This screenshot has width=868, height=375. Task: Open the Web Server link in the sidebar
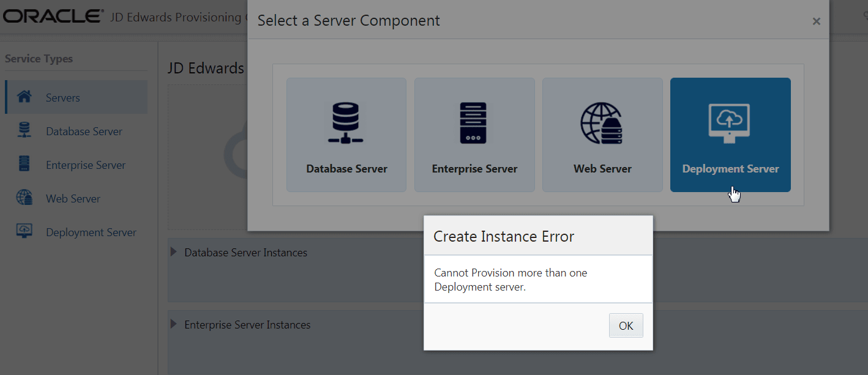72,198
